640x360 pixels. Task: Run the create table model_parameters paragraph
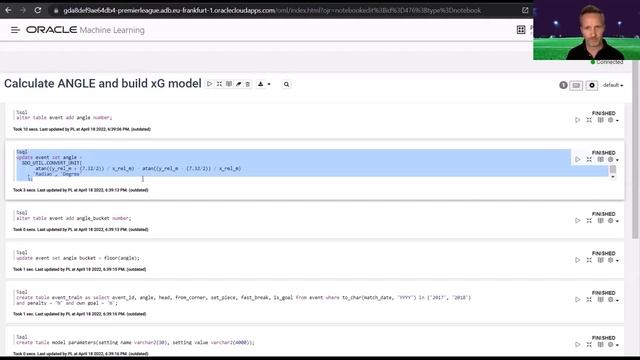(578, 344)
